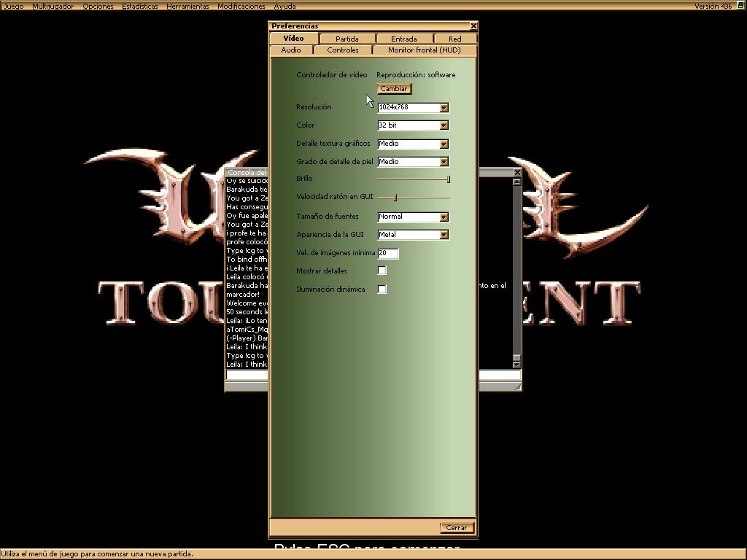Open the Modificaciones menu

coord(241,6)
